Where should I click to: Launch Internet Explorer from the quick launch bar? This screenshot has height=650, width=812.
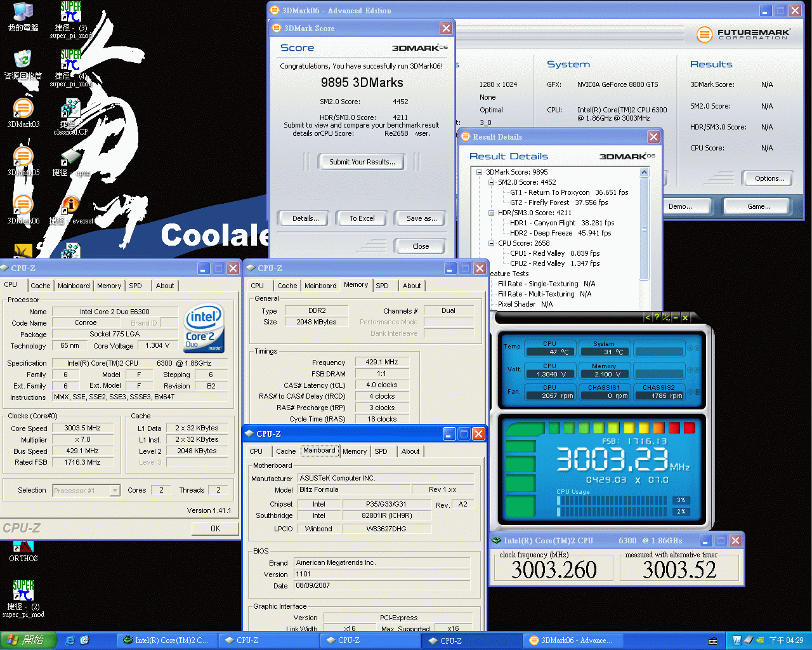pyautogui.click(x=70, y=640)
